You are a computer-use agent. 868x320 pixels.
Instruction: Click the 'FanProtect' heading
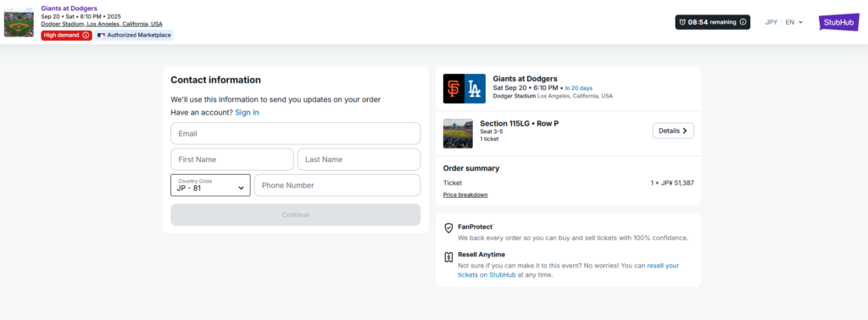(476, 227)
